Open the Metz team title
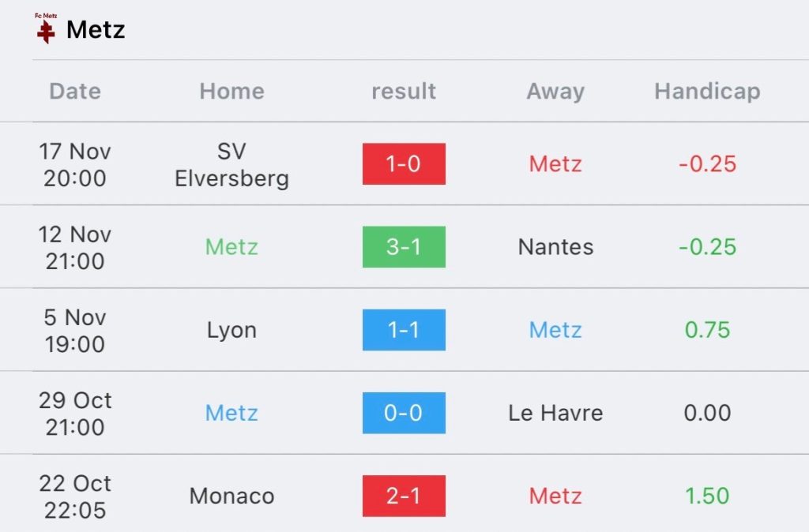The height and width of the screenshot is (532, 809). [x=96, y=30]
